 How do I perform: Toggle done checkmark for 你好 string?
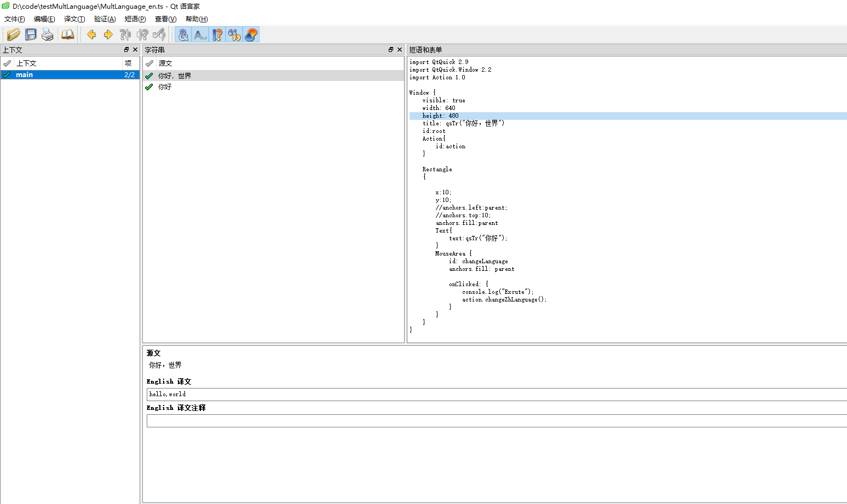[149, 87]
